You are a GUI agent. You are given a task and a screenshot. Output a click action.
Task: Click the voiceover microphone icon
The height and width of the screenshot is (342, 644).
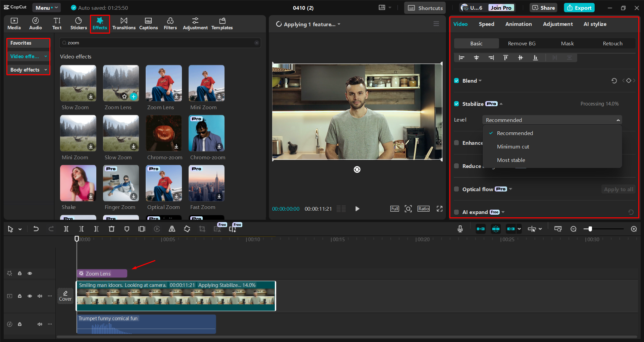point(459,229)
